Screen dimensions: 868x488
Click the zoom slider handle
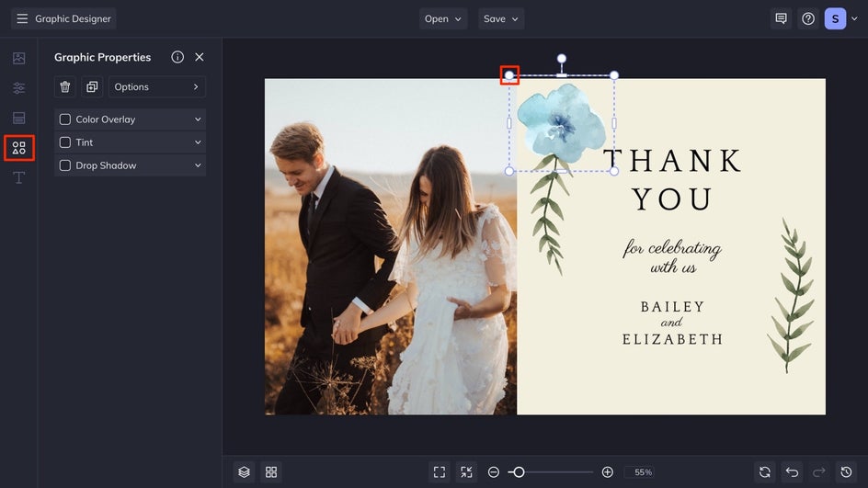point(519,472)
